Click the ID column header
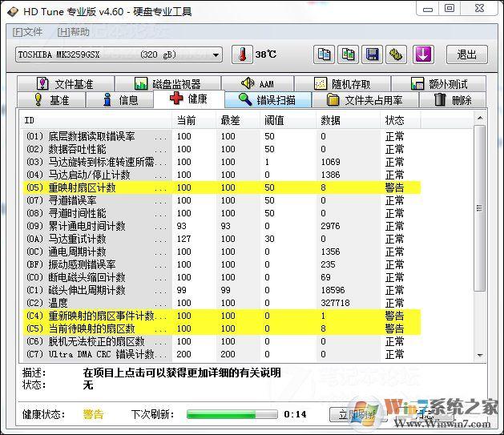The image size is (504, 435). pos(96,120)
